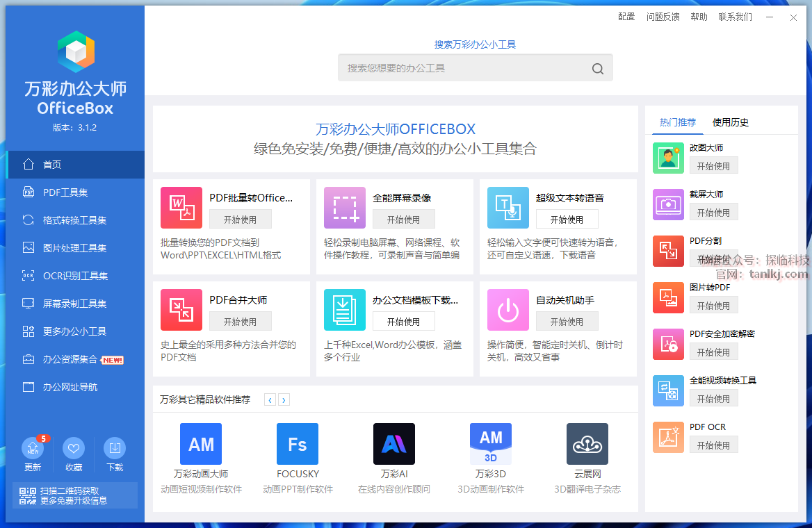The width and height of the screenshot is (812, 528).
Task: Select OCR识别工具集 from sidebar
Action: pos(75,276)
